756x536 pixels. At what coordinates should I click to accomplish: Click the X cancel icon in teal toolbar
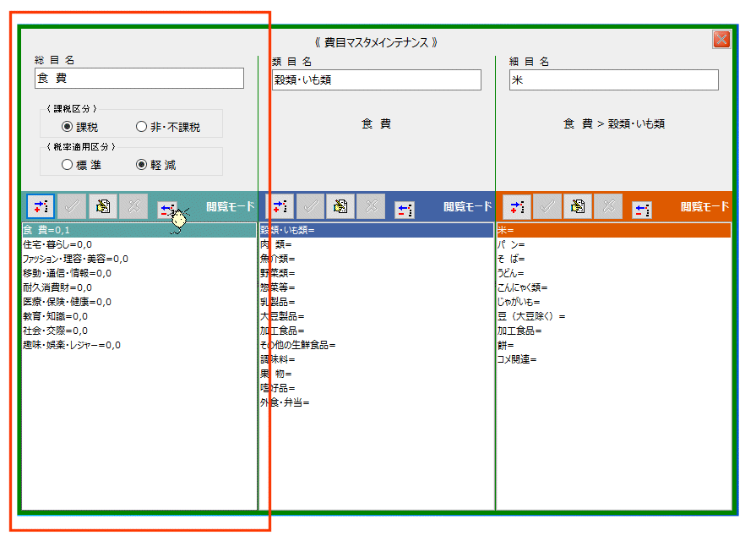click(133, 206)
